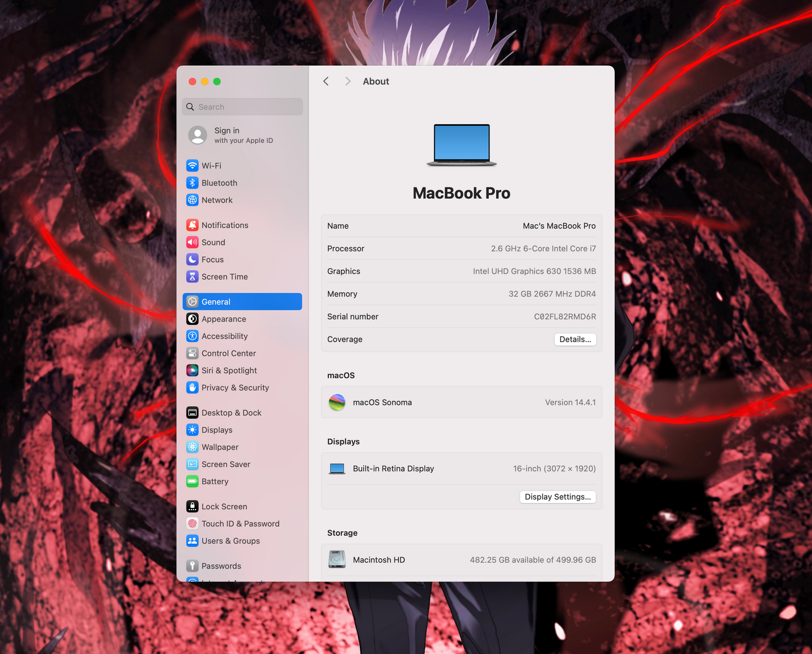Click the General gear icon
This screenshot has width=812, height=654.
[192, 302]
